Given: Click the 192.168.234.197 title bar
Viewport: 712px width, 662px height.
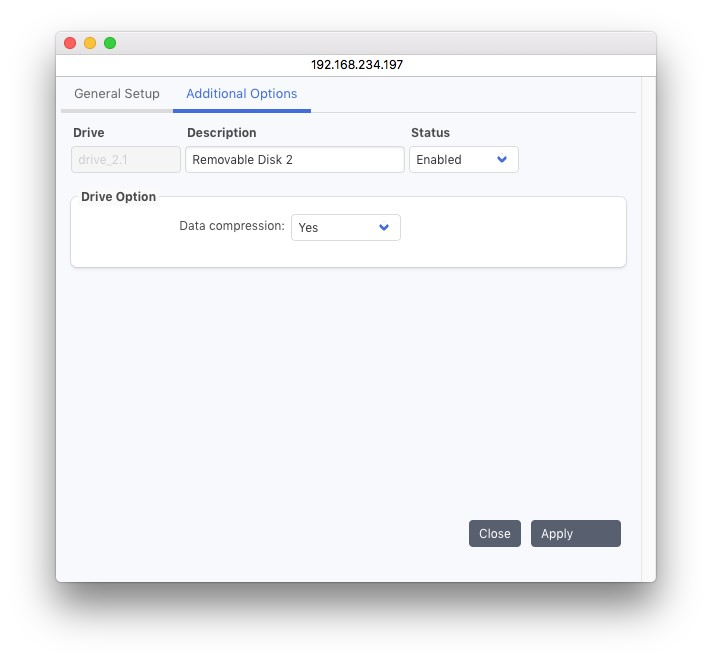Looking at the screenshot, I should point(356,65).
